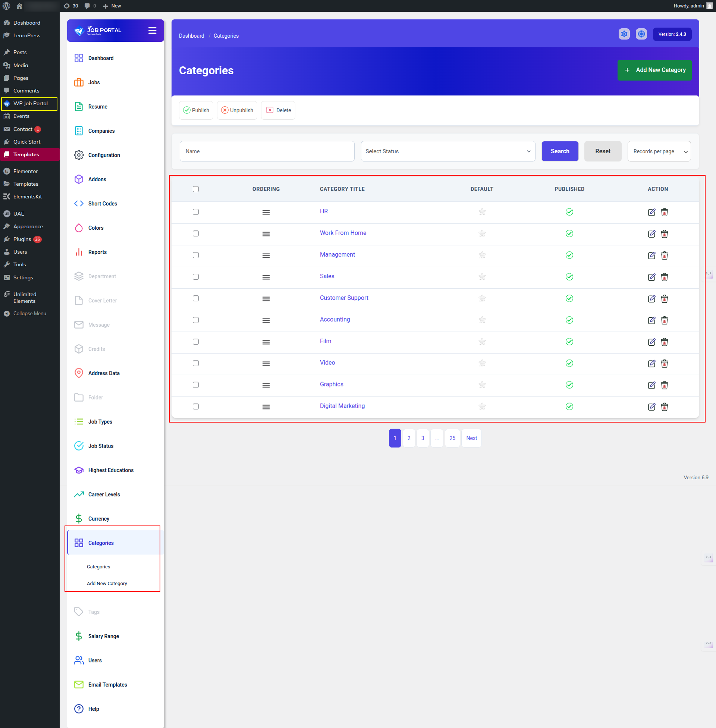Screen dimensions: 716x728
Task: Open Job Types in the sidebar
Action: pyautogui.click(x=100, y=421)
